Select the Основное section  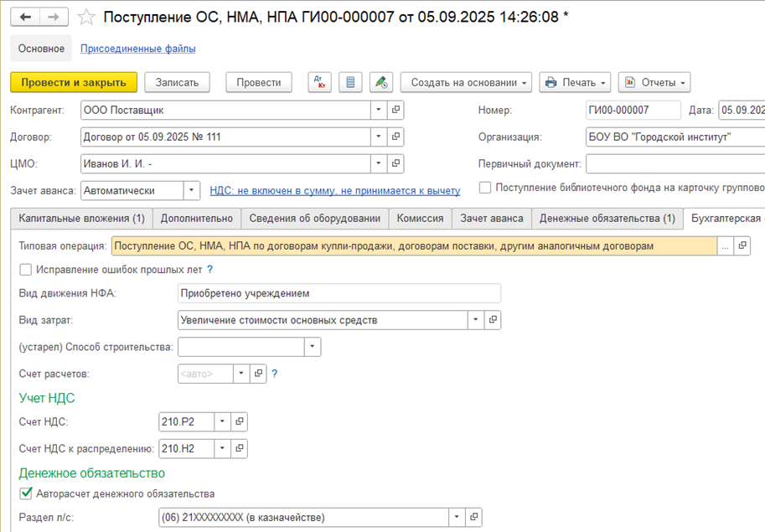point(41,49)
